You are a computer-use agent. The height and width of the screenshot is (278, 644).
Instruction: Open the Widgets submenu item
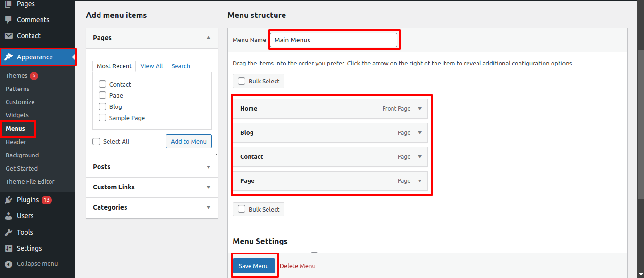click(x=17, y=115)
